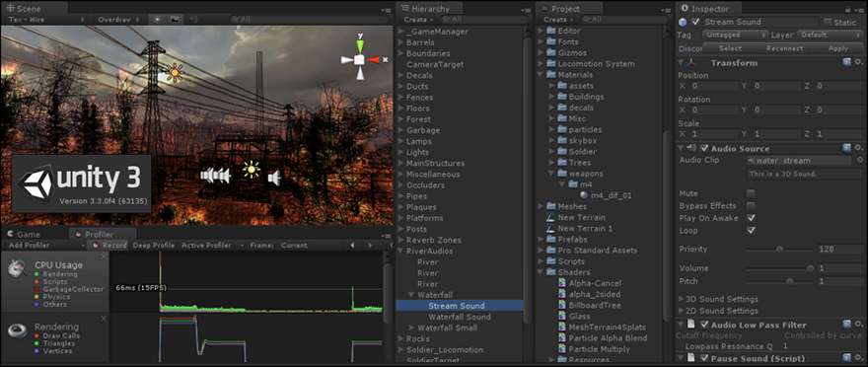
Task: Select the single speaker audio gizmo in scene
Action: coord(275,178)
